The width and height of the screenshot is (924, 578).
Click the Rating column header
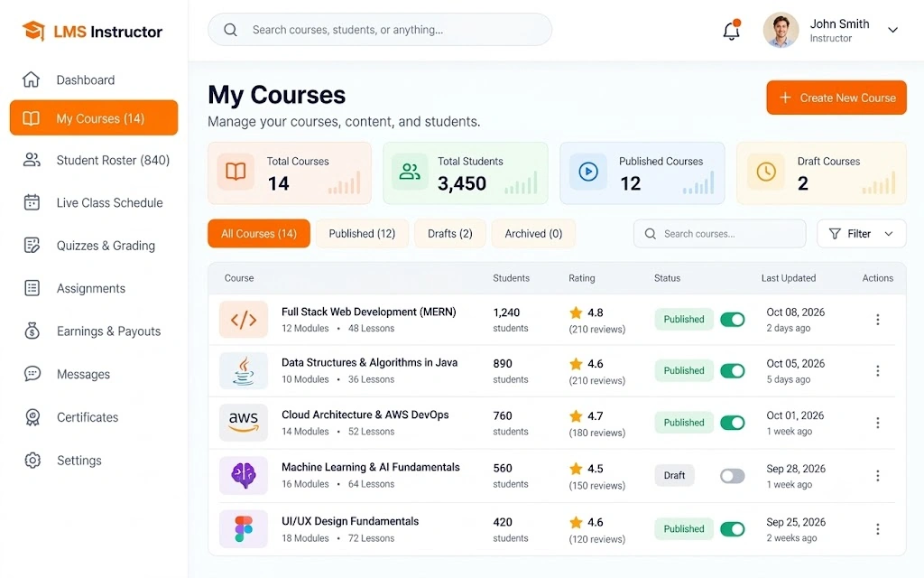tap(582, 278)
